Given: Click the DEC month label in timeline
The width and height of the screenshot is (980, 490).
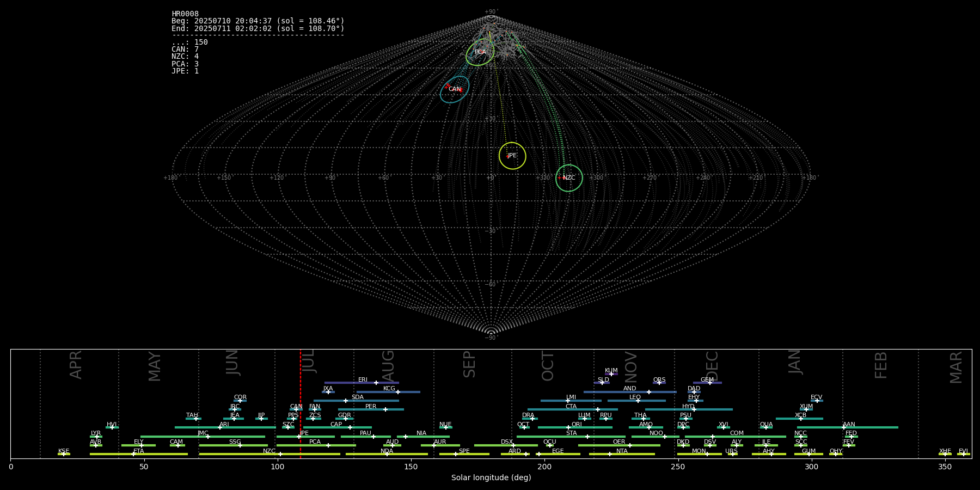Looking at the screenshot, I should pyautogui.click(x=712, y=366).
